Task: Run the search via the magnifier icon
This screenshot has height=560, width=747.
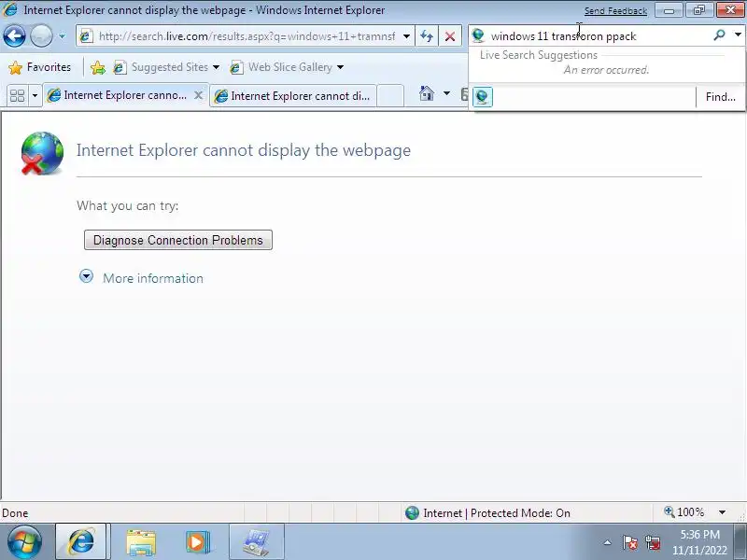Action: [719, 35]
